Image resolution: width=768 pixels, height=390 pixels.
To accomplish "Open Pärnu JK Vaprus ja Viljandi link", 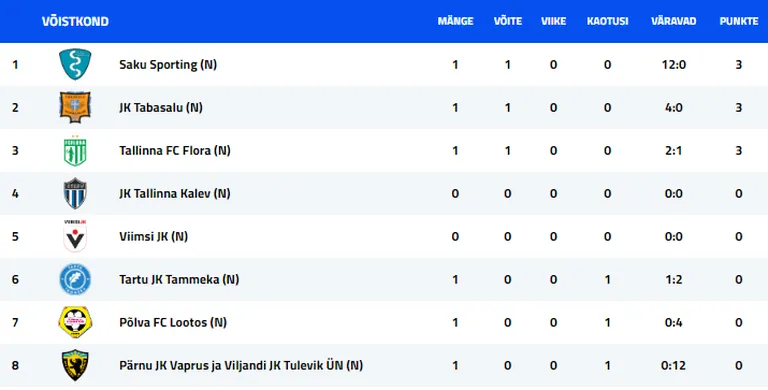I will pos(241,366).
